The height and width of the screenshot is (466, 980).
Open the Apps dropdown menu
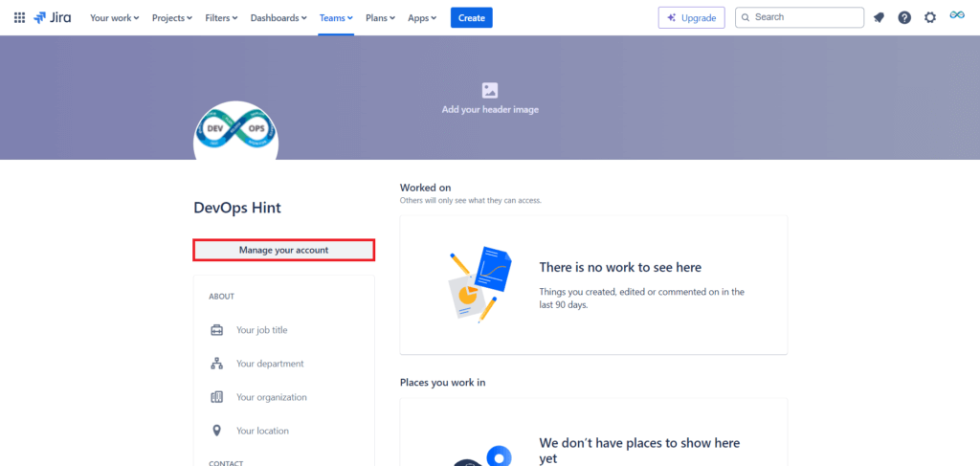tap(422, 17)
